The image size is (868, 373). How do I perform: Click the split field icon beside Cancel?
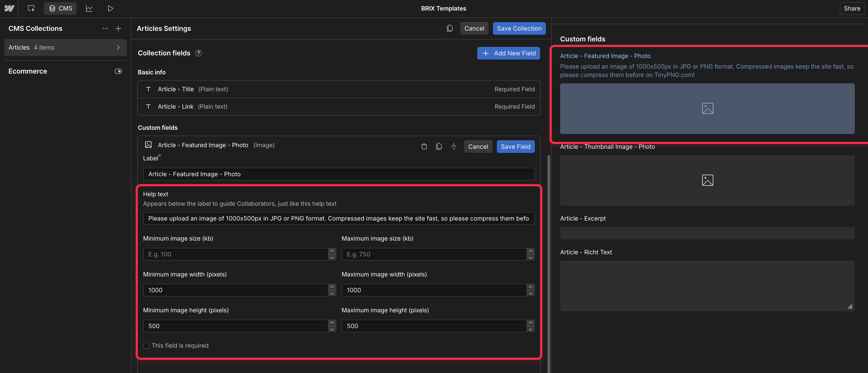coord(454,146)
